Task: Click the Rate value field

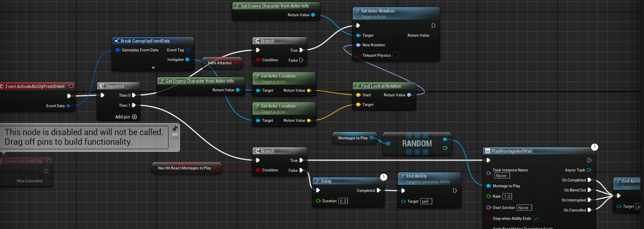Action: tap(507, 196)
